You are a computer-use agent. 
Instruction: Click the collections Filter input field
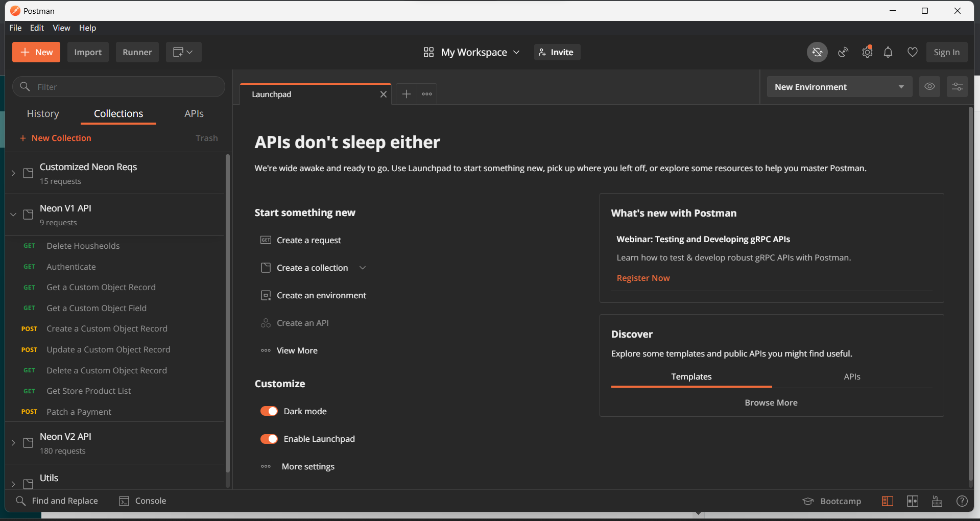(118, 87)
